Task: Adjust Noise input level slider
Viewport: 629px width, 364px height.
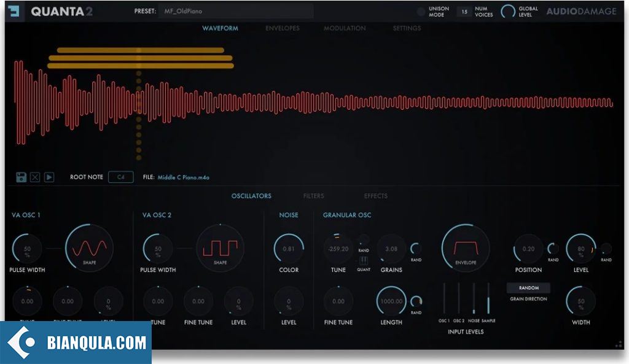Action: pyautogui.click(x=474, y=298)
